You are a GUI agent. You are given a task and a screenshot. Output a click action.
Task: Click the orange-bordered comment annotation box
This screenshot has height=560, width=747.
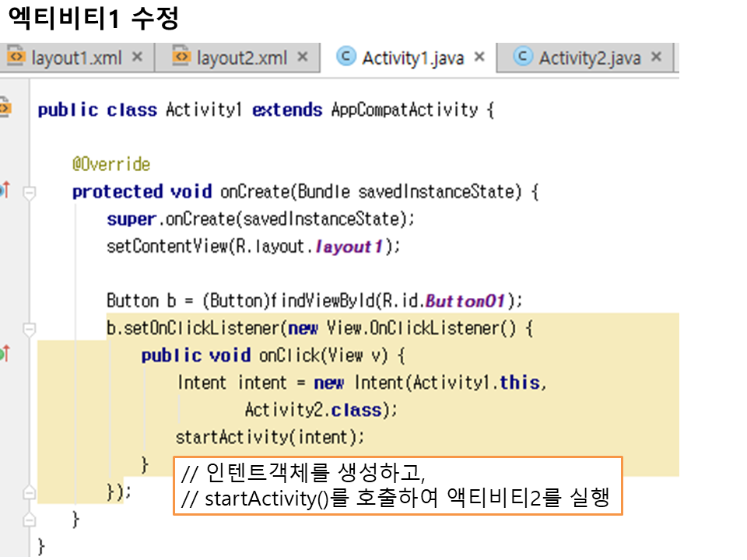(x=397, y=485)
